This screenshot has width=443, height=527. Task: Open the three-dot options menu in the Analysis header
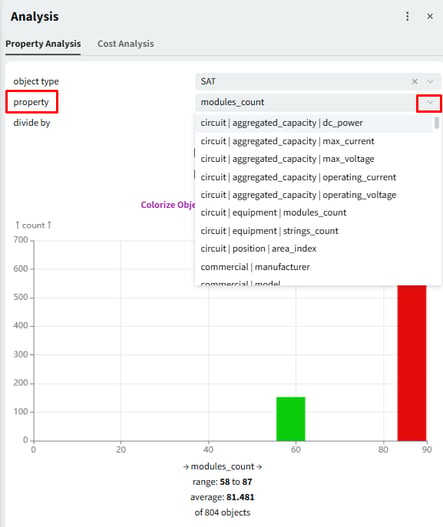[x=407, y=16]
